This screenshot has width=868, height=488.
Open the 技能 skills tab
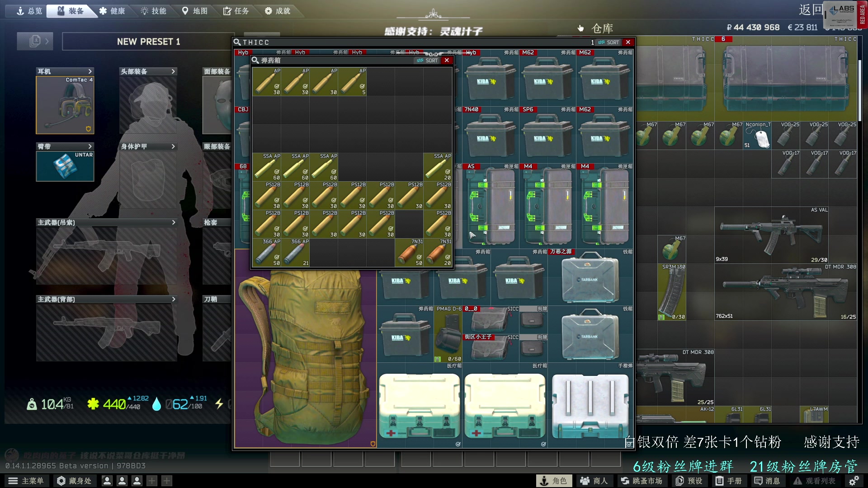(x=154, y=11)
